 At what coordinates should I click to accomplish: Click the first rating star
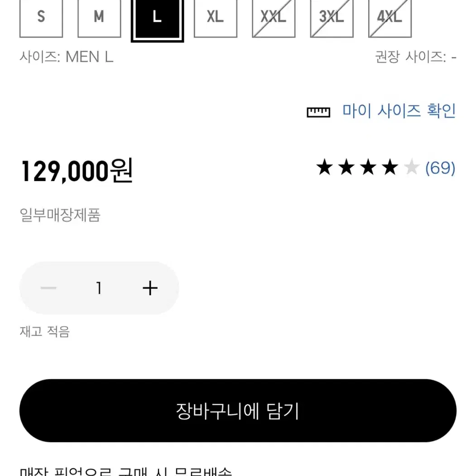point(325,167)
